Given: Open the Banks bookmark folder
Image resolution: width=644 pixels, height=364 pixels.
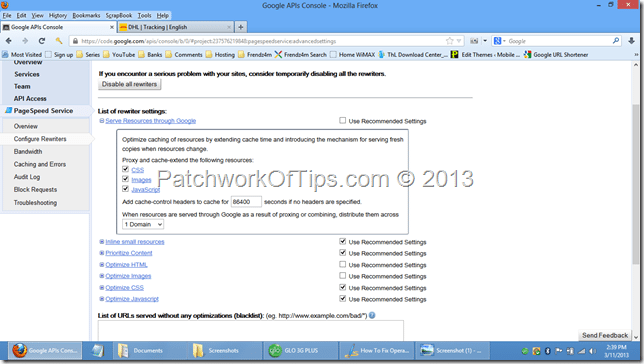Looking at the screenshot, I should (150, 55).
